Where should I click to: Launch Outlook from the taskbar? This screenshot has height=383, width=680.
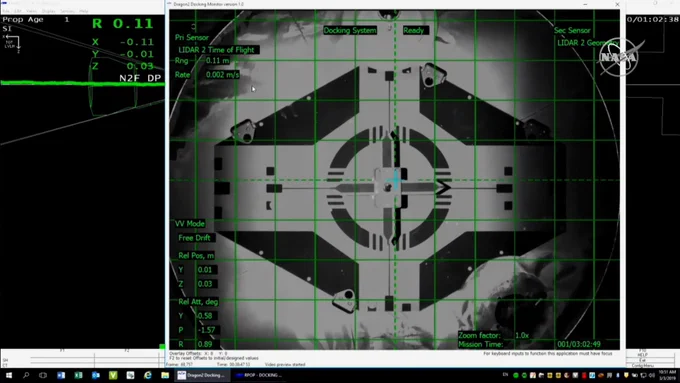(x=95, y=375)
